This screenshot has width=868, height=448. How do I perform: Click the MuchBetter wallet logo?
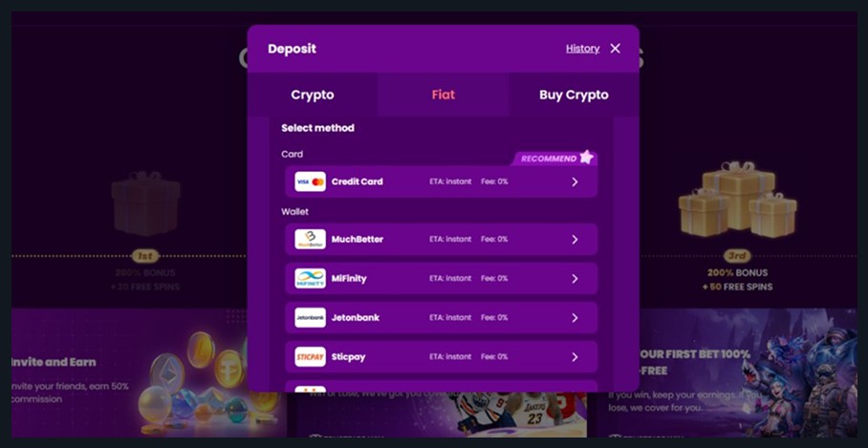pyautogui.click(x=310, y=239)
